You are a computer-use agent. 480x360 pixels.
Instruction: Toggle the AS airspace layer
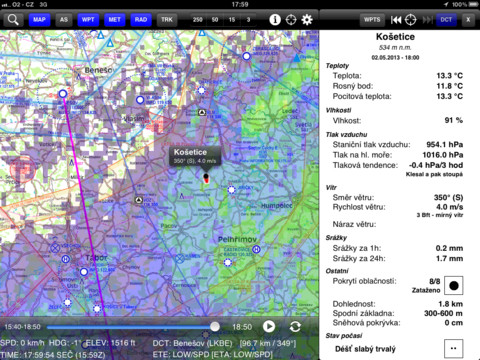64,20
